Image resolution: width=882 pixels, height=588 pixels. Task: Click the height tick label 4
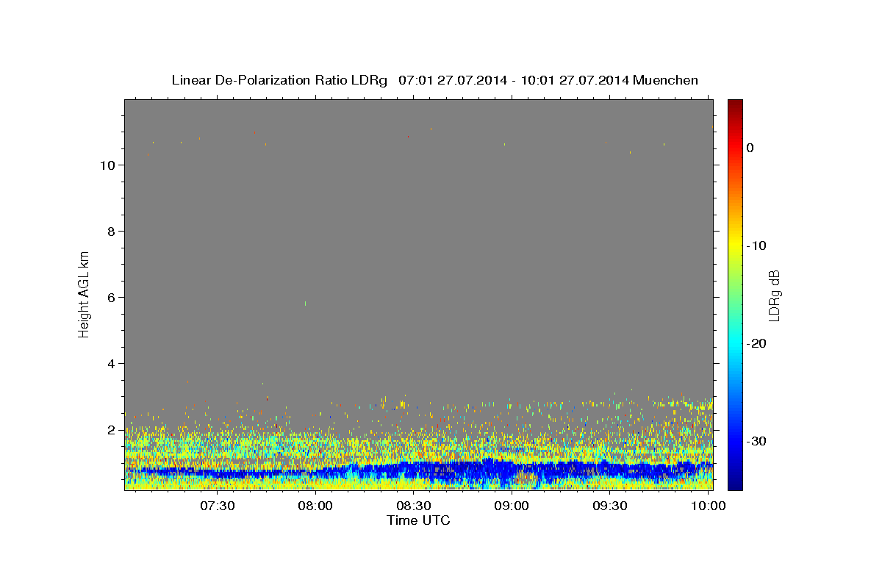111,364
